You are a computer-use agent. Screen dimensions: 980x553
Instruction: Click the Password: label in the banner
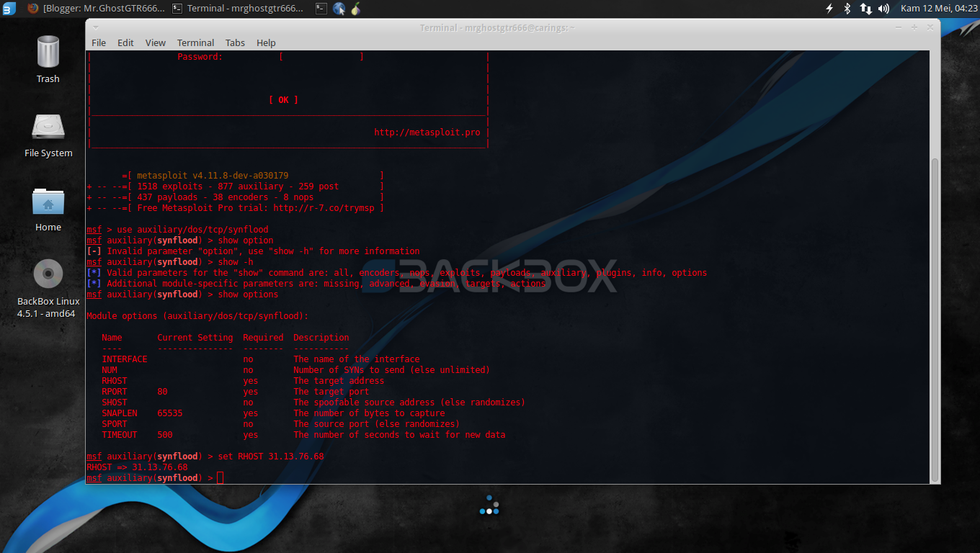click(200, 57)
